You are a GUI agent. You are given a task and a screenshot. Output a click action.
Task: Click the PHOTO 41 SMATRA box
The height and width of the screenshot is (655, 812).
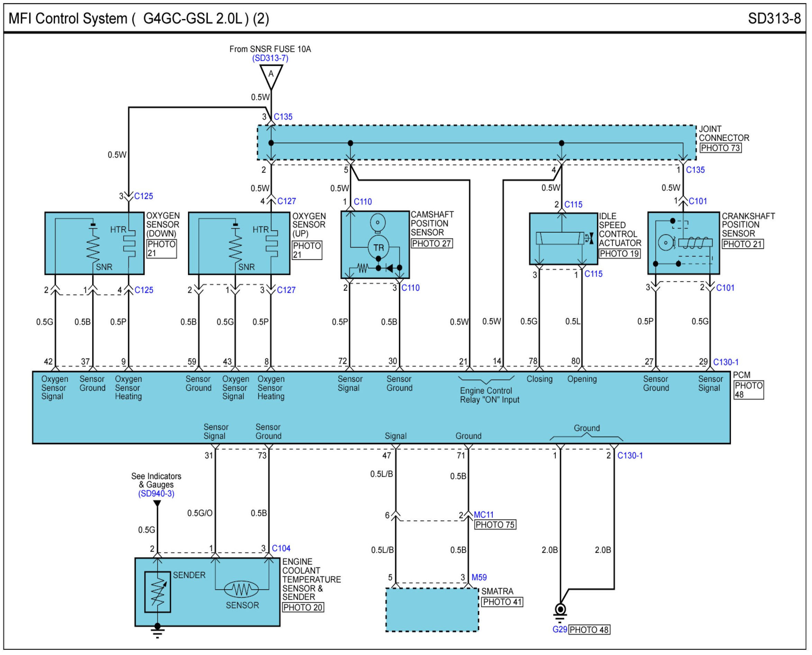coord(502,602)
